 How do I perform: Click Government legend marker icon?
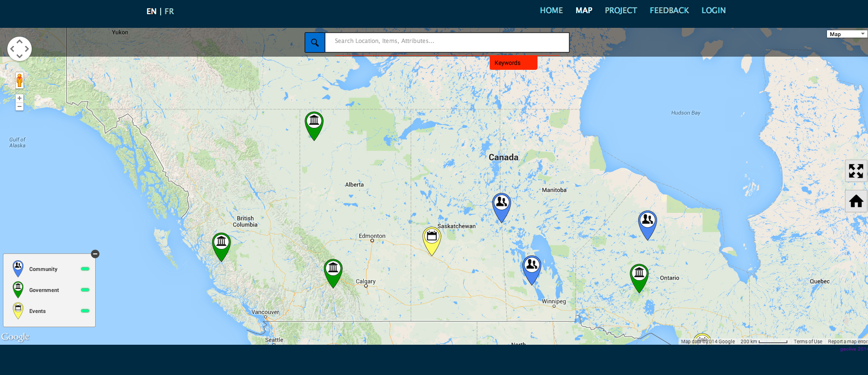(18, 290)
